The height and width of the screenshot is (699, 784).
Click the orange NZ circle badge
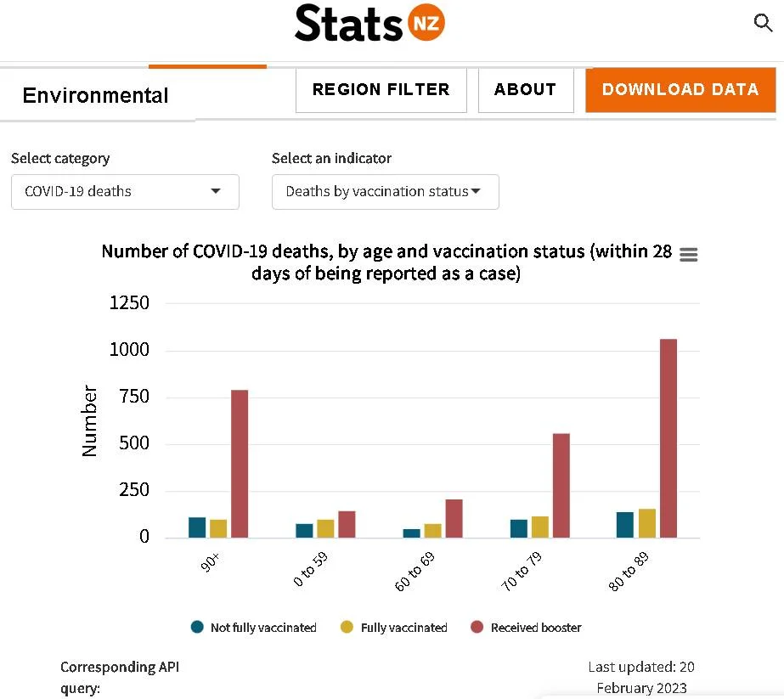pos(426,22)
